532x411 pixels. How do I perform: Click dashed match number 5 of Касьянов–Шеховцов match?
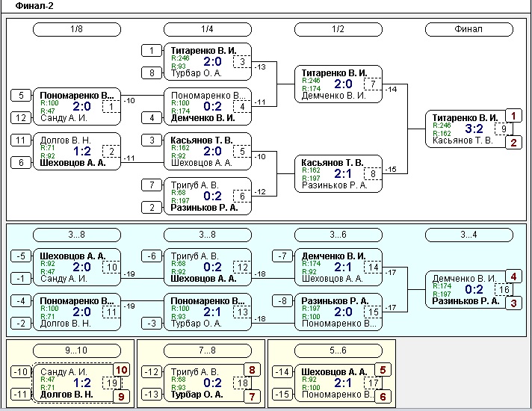click(x=242, y=152)
